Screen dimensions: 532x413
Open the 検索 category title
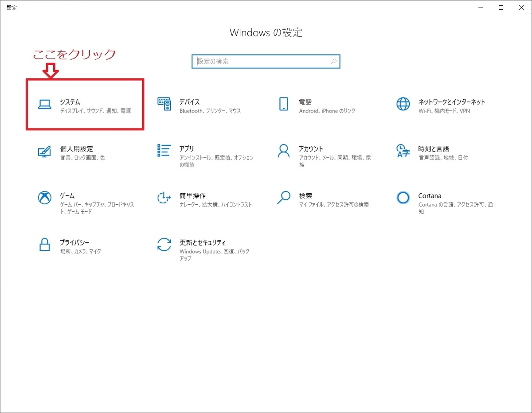coord(305,196)
